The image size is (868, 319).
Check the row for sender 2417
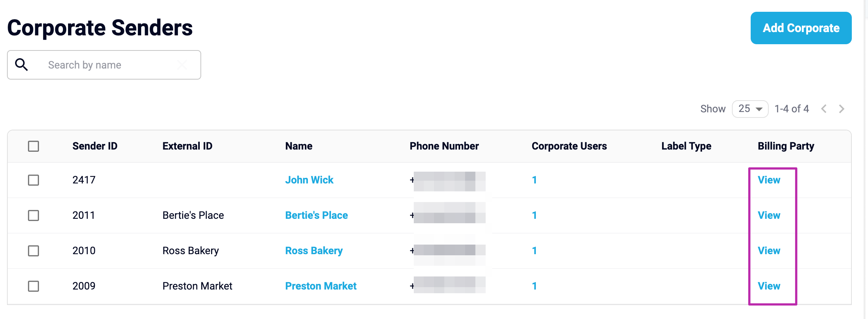pyautogui.click(x=33, y=180)
